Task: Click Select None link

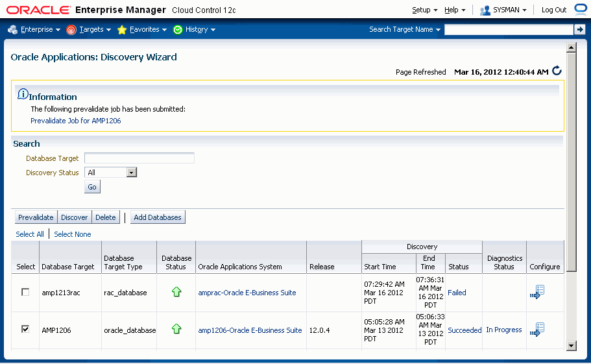Action: click(x=73, y=234)
